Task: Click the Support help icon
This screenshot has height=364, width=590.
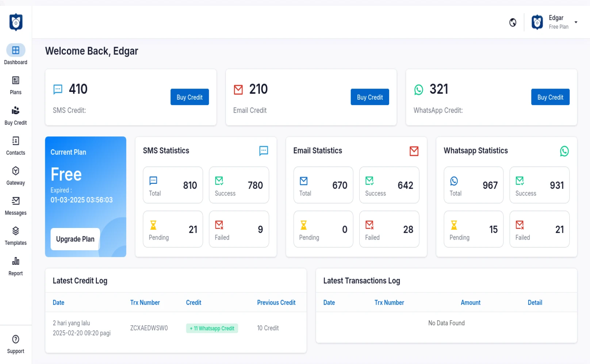Action: point(16,339)
